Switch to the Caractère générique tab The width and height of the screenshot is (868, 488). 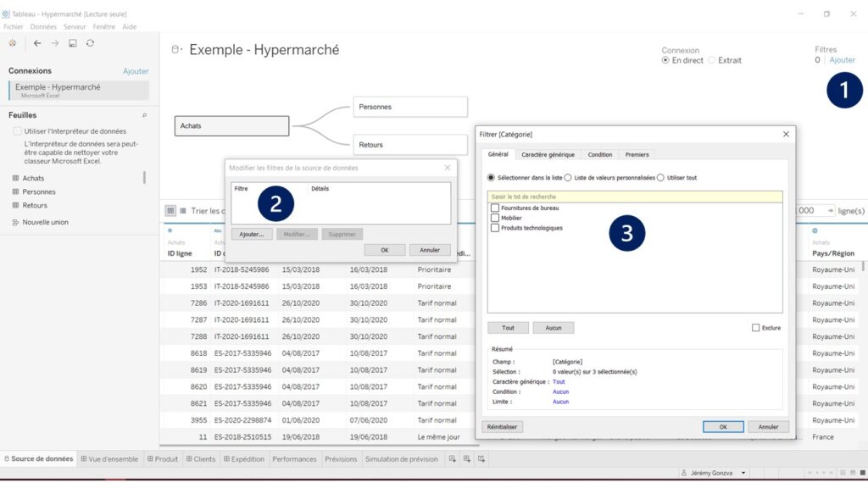(x=548, y=155)
